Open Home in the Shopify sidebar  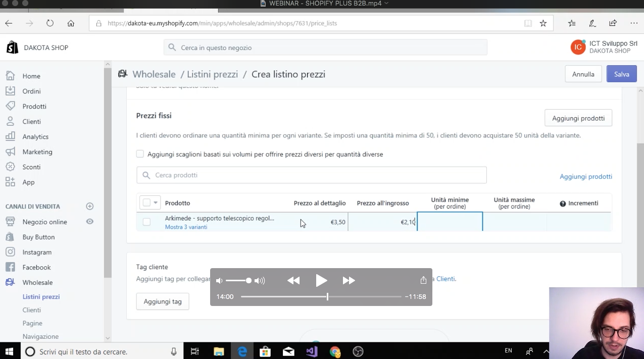[31, 76]
